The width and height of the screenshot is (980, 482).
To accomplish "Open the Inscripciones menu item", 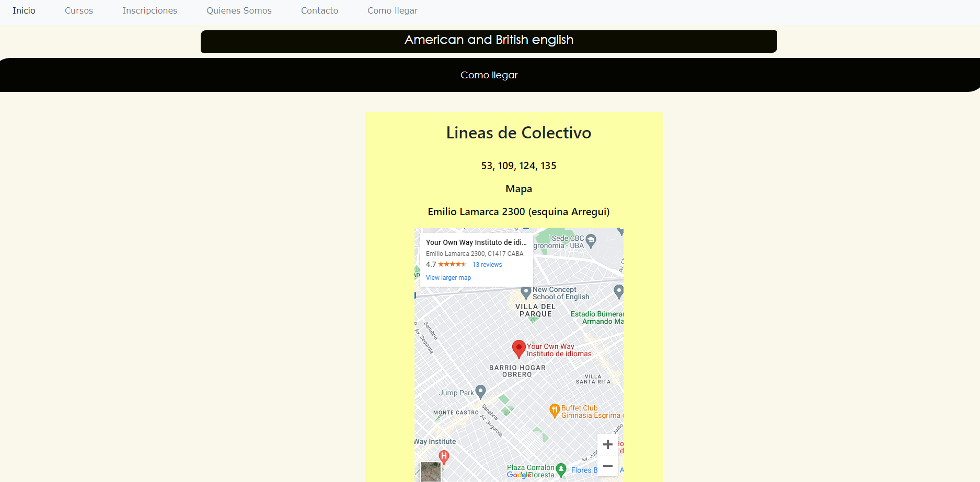I will coord(150,10).
